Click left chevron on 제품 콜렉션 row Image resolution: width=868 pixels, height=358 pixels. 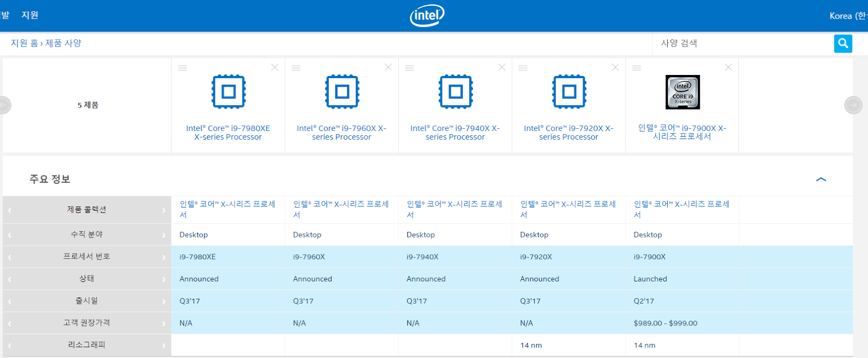(x=10, y=210)
